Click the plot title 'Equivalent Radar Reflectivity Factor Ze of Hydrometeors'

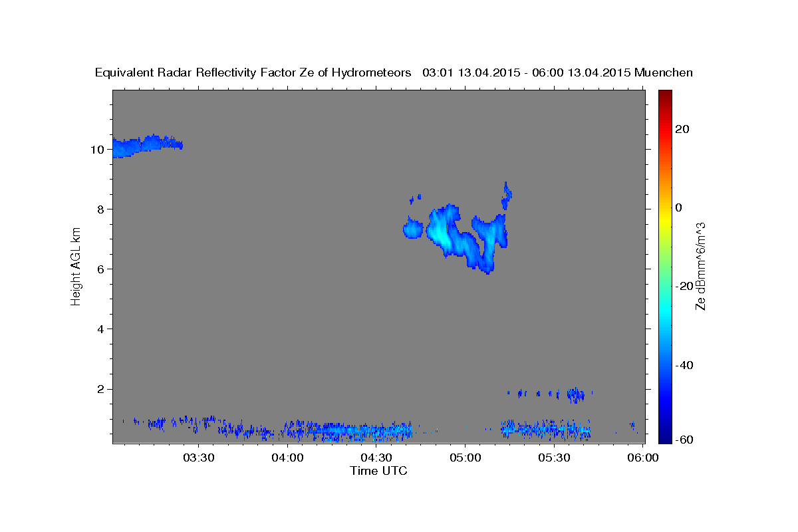coord(253,72)
